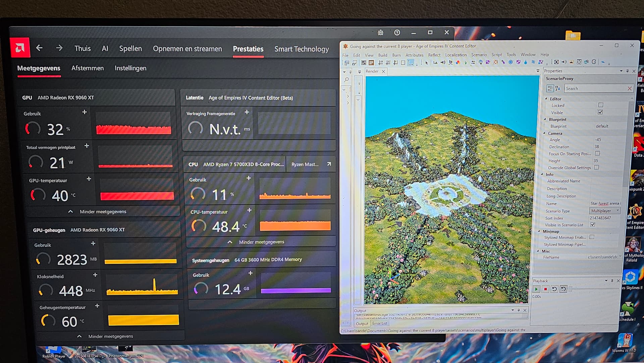
Task: Open the Localization menu in Content Editor
Action: click(x=456, y=55)
